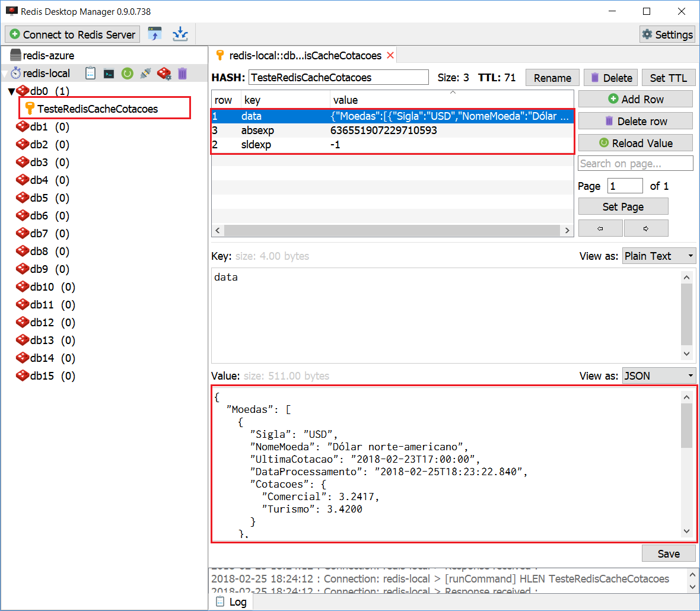
Task: Reload the redis-local server keys
Action: pos(127,73)
